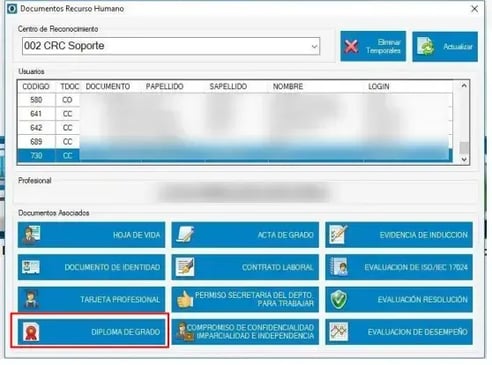Viewport: 492px width, 365px height.
Task: Sort users by CODIGO column header
Action: (x=36, y=87)
